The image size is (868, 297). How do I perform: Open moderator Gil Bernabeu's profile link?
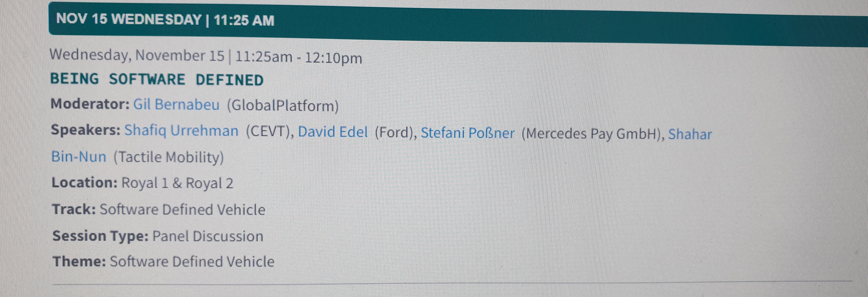tap(176, 104)
